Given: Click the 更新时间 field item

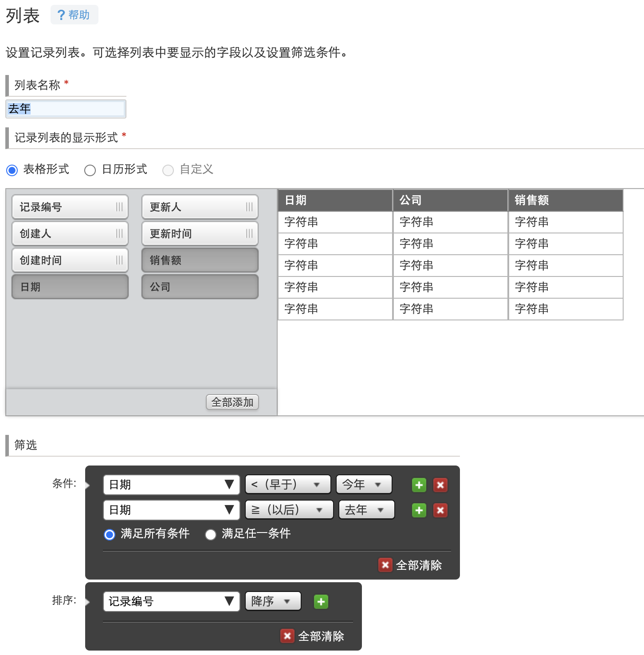Looking at the screenshot, I should pos(200,234).
